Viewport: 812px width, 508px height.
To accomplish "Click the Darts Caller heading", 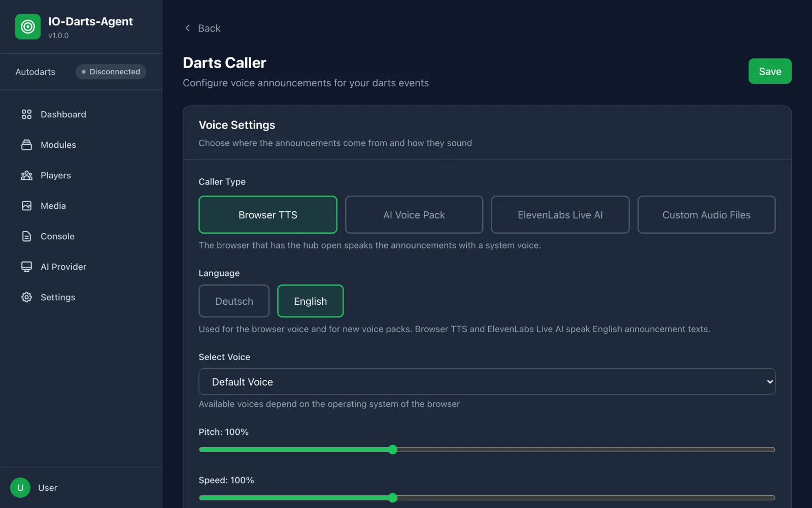I will (224, 62).
